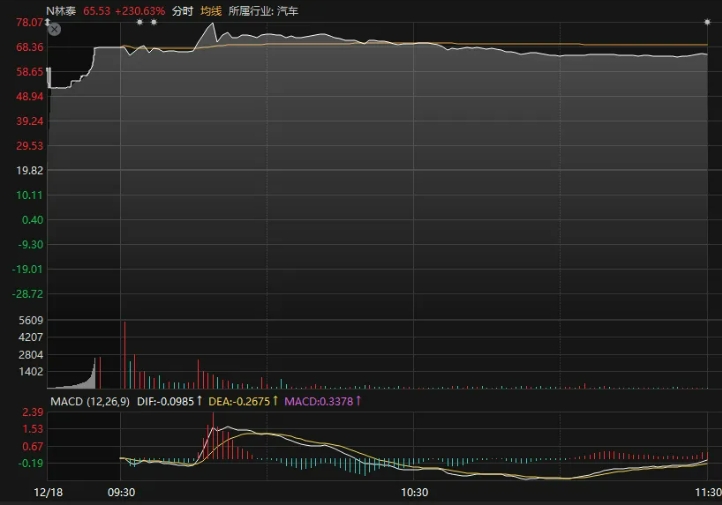Click the 10:30 time axis label
Image resolution: width=722 pixels, height=505 pixels.
(414, 492)
